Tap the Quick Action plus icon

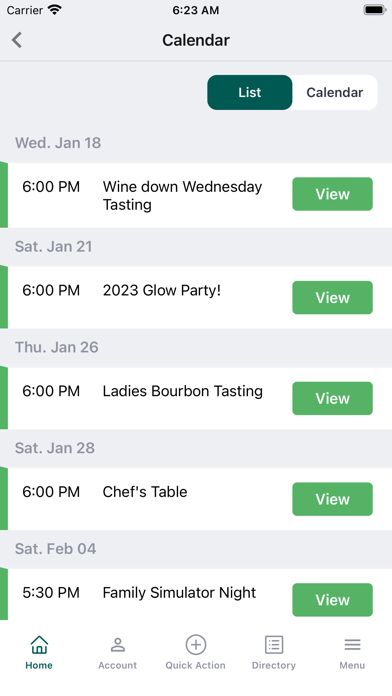[196, 645]
